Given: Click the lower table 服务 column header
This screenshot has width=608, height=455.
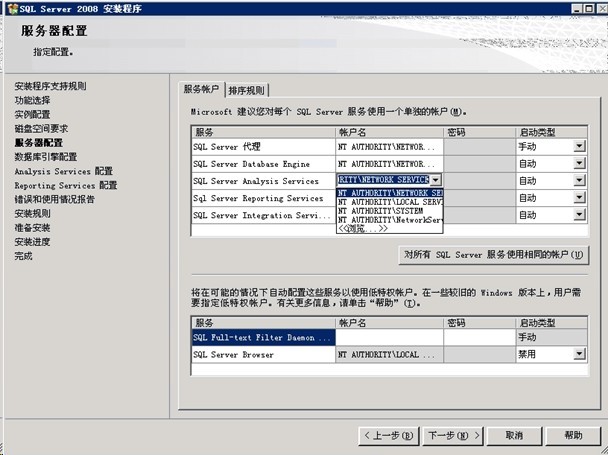Looking at the screenshot, I should (x=263, y=323).
